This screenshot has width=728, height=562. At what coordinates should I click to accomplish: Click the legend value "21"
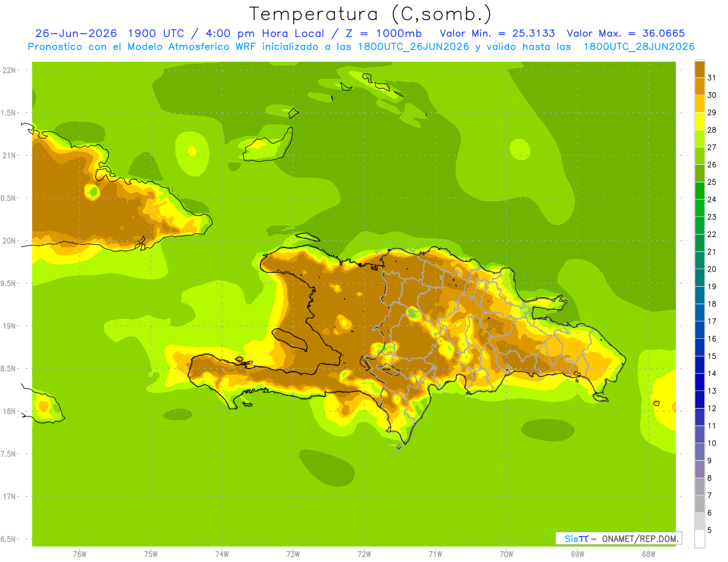pos(712,252)
